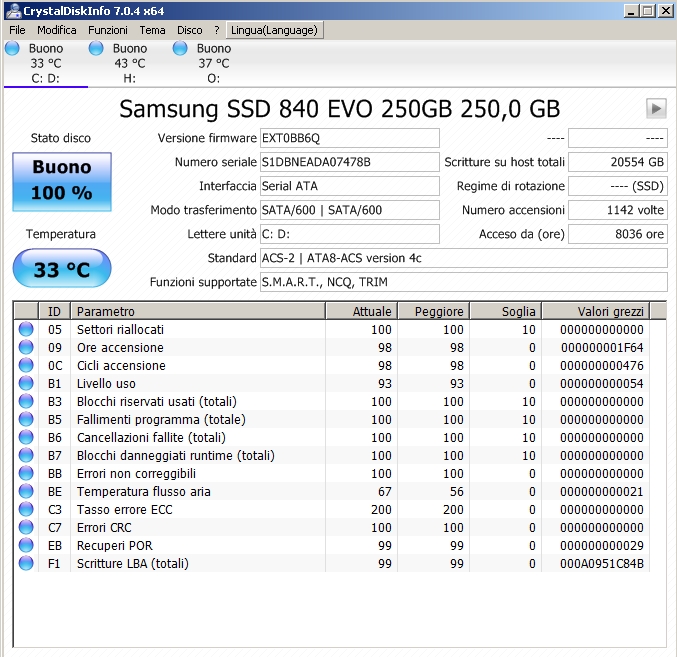Click status orb of Temperatura flusso aria row
677x657 pixels.
[x=26, y=491]
